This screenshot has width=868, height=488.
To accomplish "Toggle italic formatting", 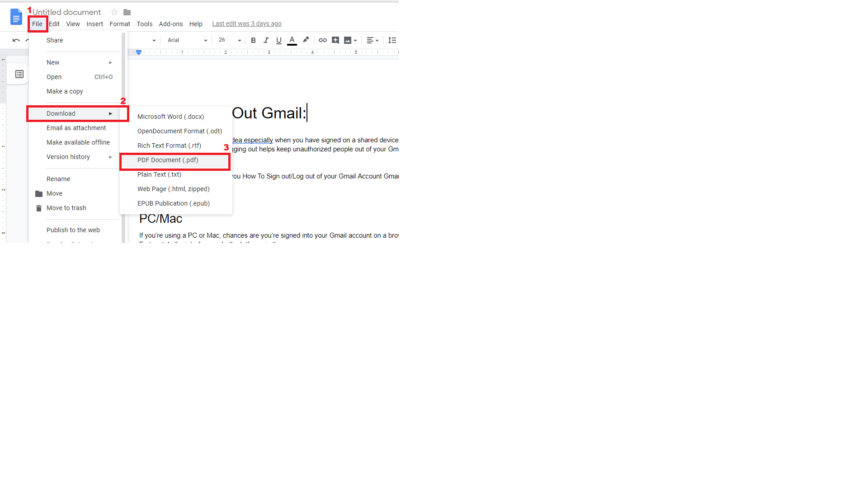I will 266,40.
